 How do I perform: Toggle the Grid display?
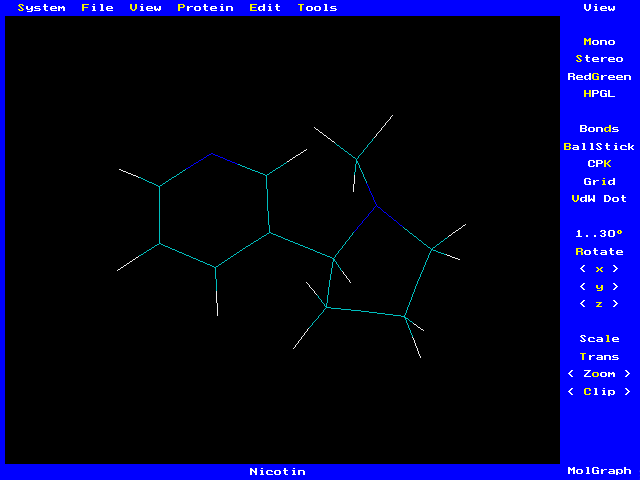pos(599,182)
